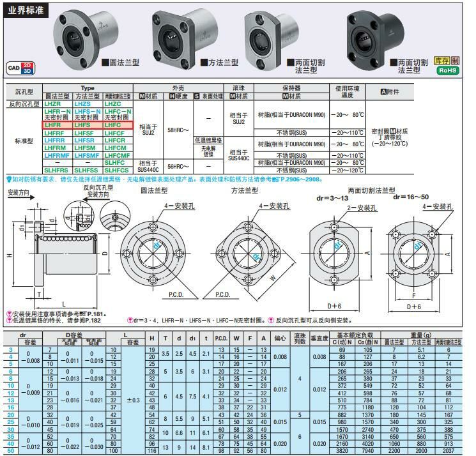476x456 pixels.
Task: Click dr value 35 in the dimension table
Action: click(11, 437)
